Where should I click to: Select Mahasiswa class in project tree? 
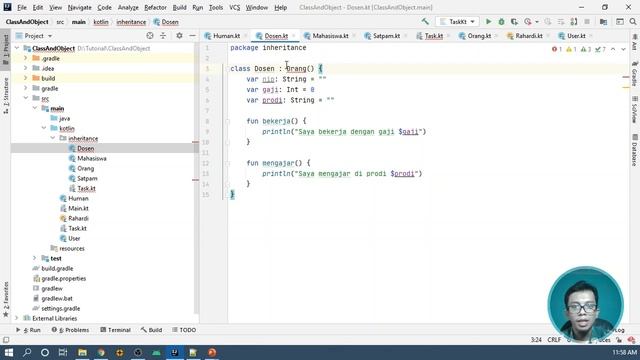point(92,158)
